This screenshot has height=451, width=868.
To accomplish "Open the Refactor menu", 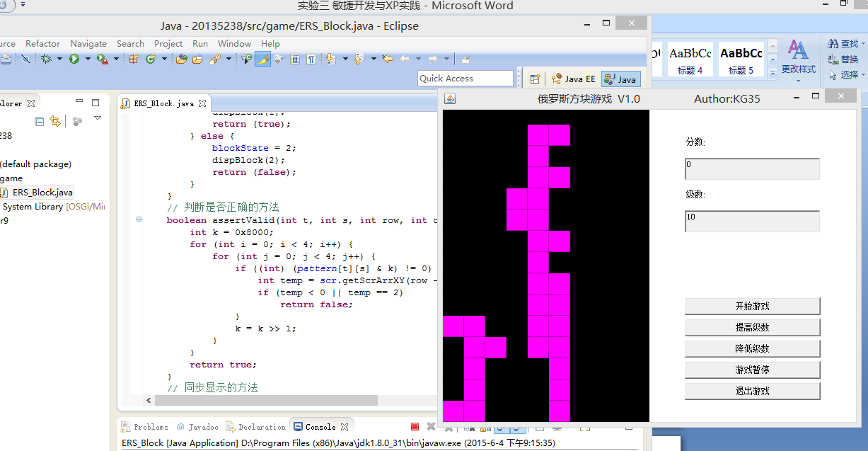I will [x=42, y=44].
